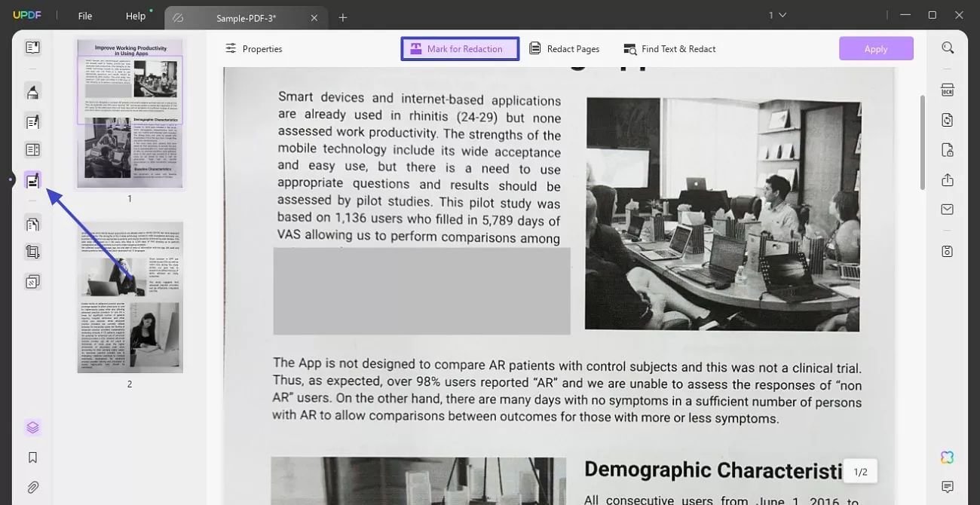The height and width of the screenshot is (505, 980).
Task: Choose Redact Pages
Action: 565,49
